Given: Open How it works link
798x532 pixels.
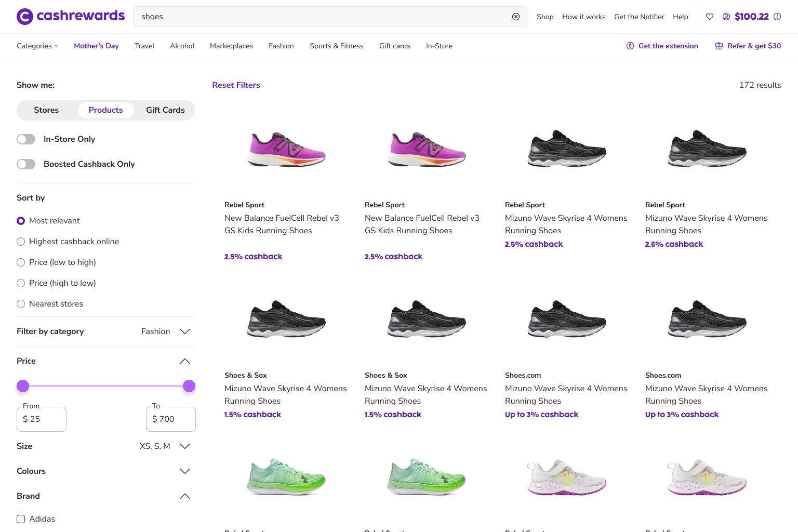Looking at the screenshot, I should (584, 17).
